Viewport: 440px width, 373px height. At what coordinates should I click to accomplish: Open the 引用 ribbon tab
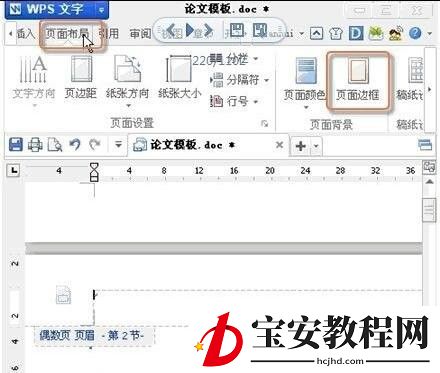[109, 33]
